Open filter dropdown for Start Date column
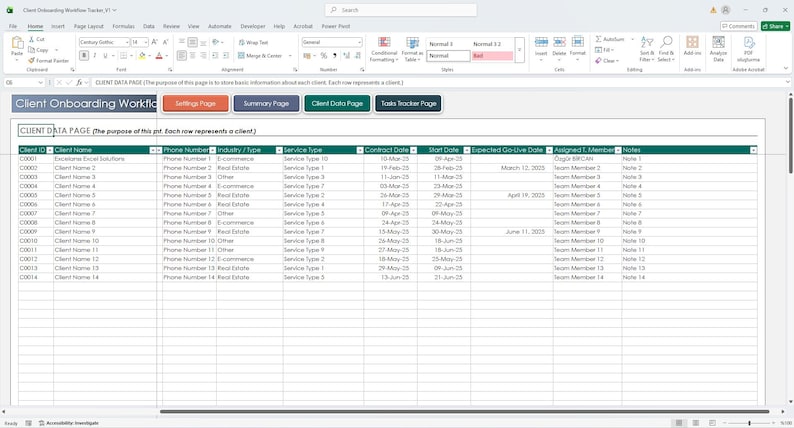 point(467,150)
